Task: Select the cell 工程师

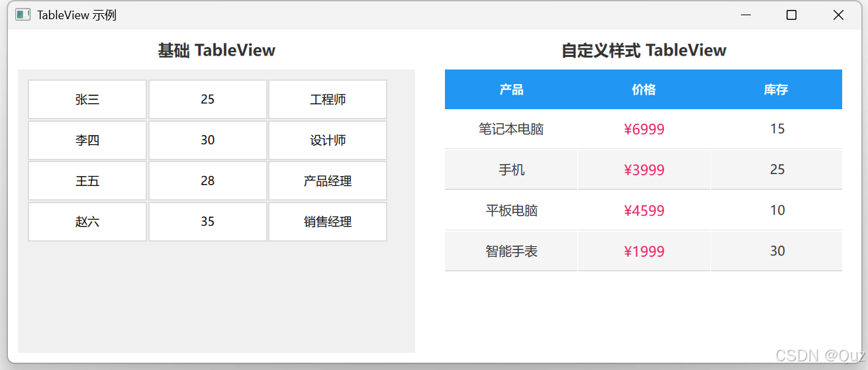Action: (328, 99)
